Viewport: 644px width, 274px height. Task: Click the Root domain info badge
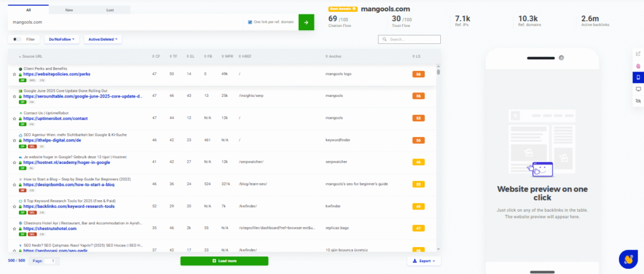click(343, 9)
